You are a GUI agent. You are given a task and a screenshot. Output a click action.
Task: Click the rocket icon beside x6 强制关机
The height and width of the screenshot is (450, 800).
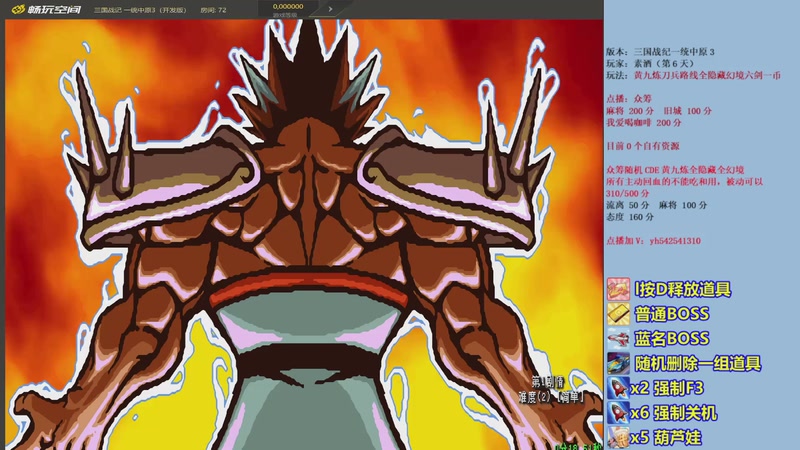click(618, 413)
